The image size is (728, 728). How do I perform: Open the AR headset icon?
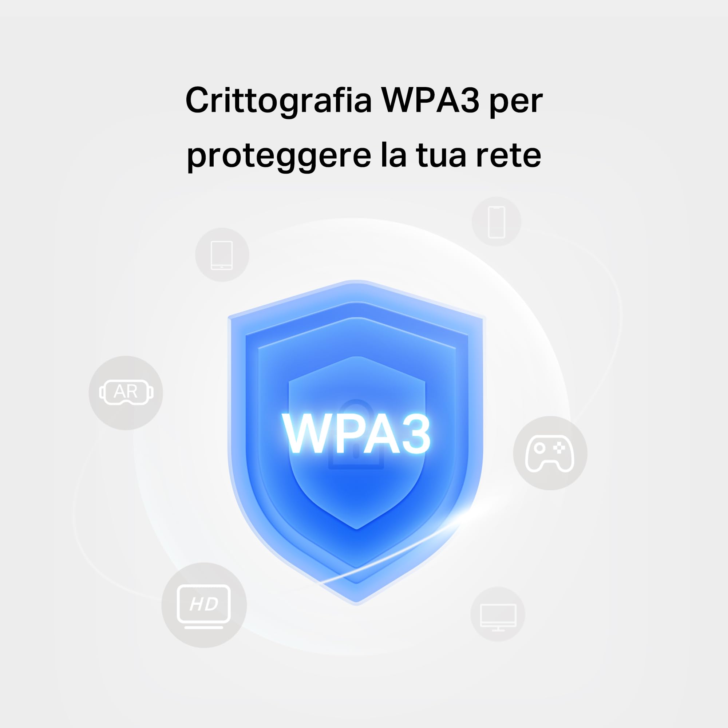point(126,393)
